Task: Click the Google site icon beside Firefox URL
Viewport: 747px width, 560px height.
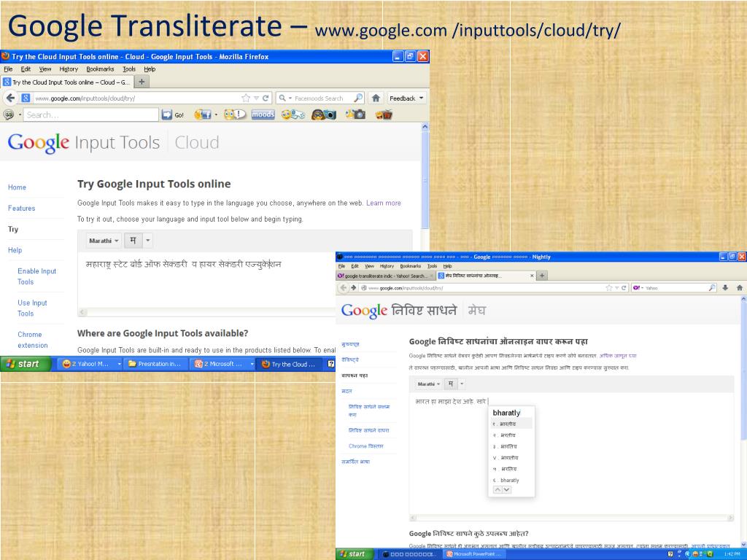Action: coord(26,98)
